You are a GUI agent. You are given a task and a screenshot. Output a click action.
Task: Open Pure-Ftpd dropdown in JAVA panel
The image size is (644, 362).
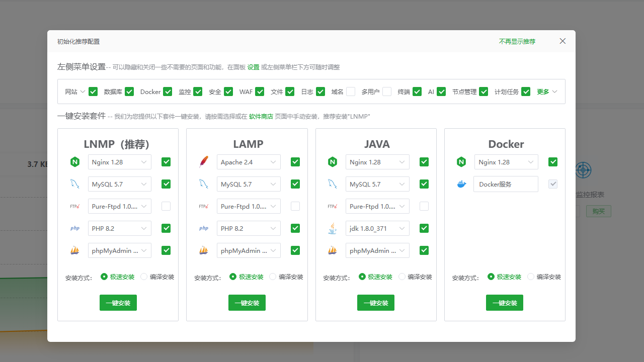377,206
